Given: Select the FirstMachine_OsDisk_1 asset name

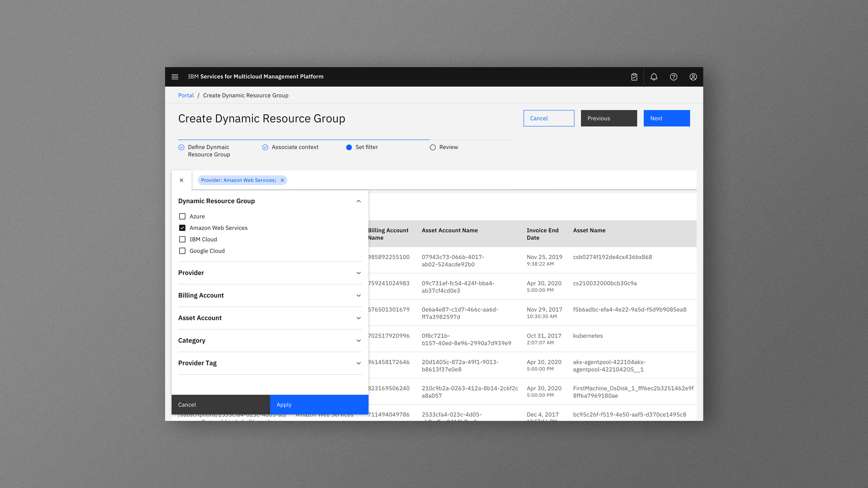Looking at the screenshot, I should (x=633, y=392).
